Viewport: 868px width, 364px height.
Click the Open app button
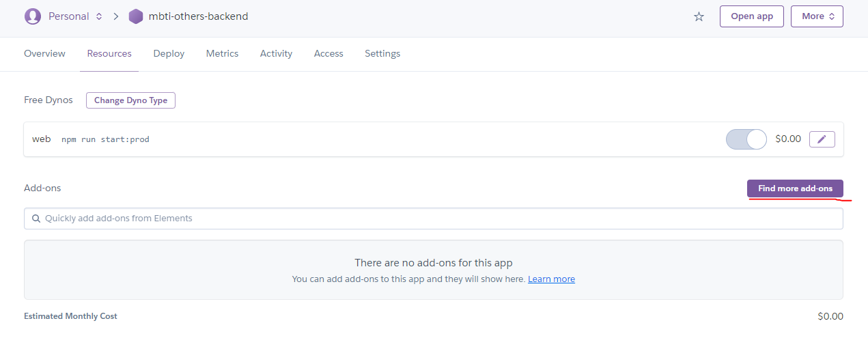752,16
